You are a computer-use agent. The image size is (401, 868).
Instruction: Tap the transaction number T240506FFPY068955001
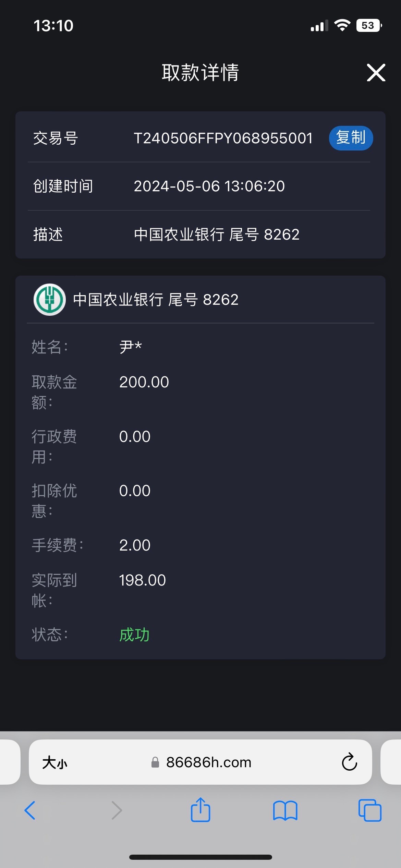click(223, 138)
